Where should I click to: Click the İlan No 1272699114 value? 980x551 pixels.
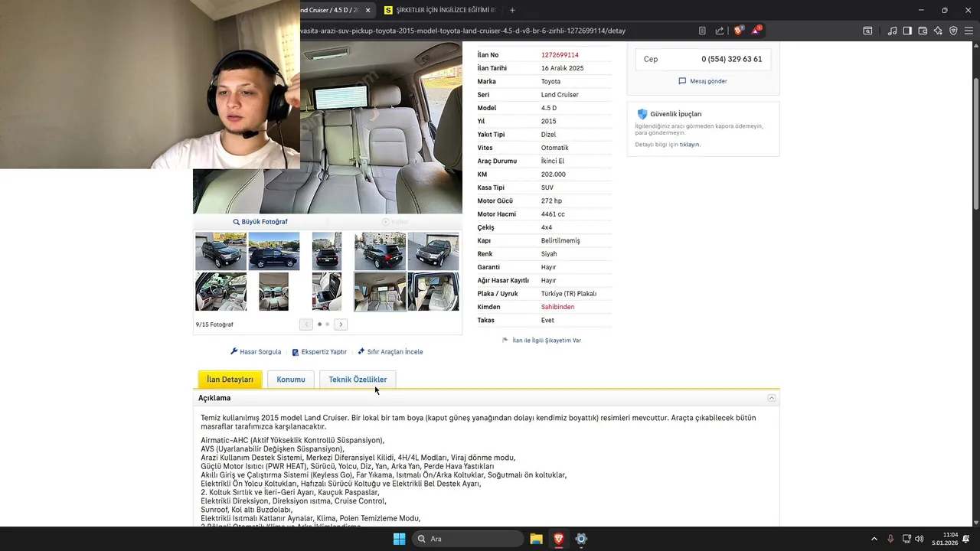(x=560, y=55)
